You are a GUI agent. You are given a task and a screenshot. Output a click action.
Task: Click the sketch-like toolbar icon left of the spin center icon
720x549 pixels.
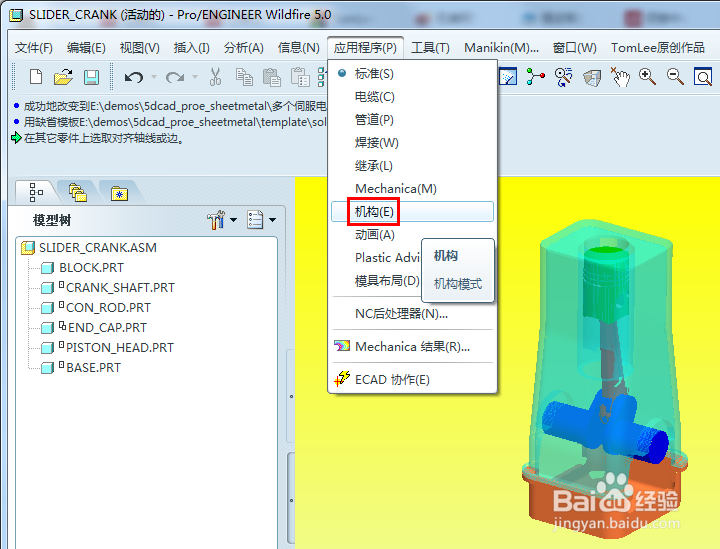[508, 77]
